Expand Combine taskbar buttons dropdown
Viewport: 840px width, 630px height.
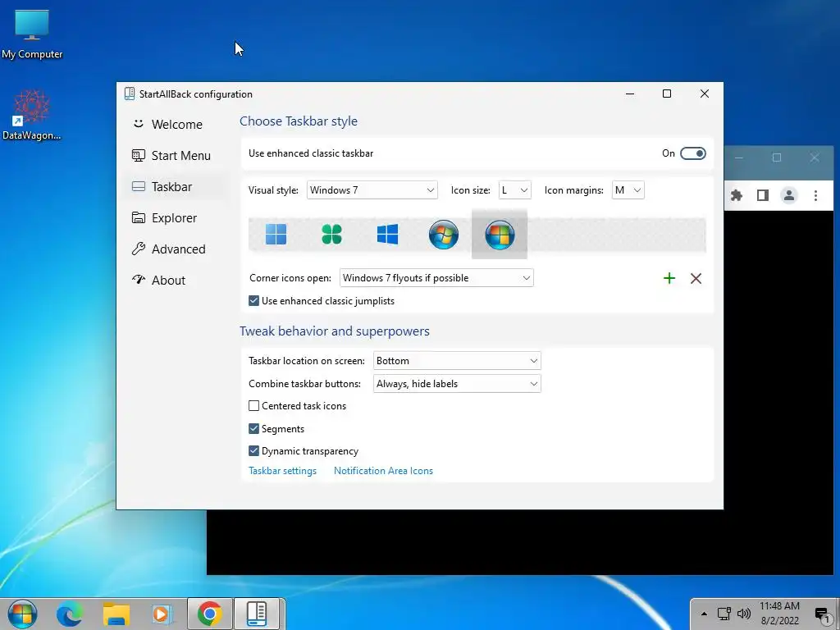click(457, 384)
